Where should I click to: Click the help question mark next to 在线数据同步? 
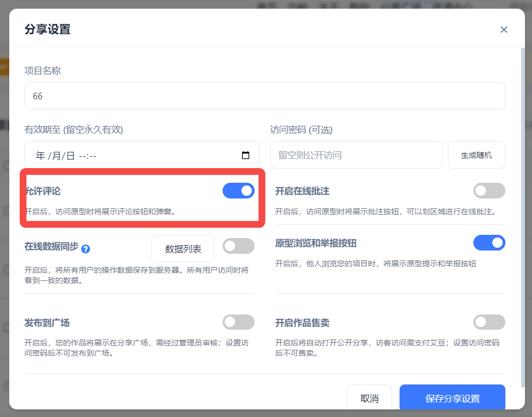(x=86, y=249)
